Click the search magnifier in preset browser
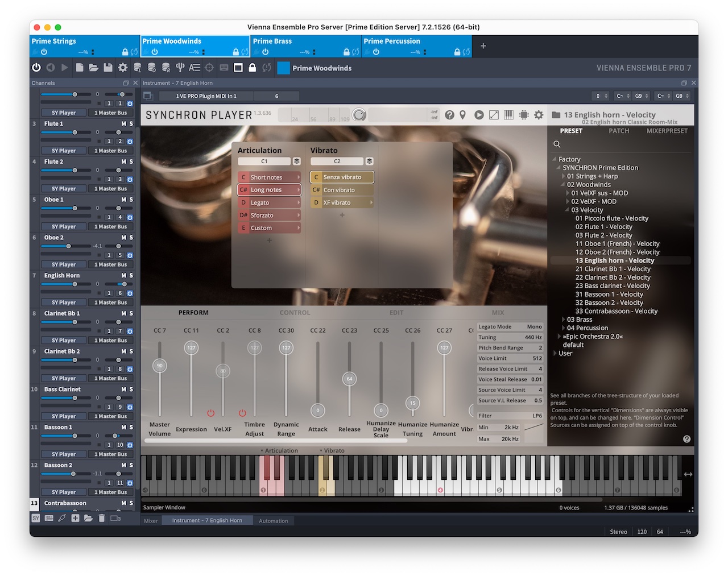Viewport: 728px width, 576px height. 557,144
